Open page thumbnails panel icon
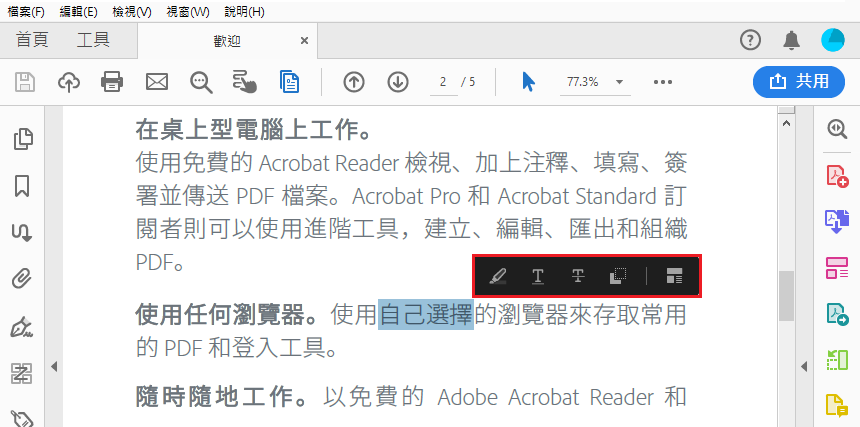The width and height of the screenshot is (860, 427). (22, 139)
